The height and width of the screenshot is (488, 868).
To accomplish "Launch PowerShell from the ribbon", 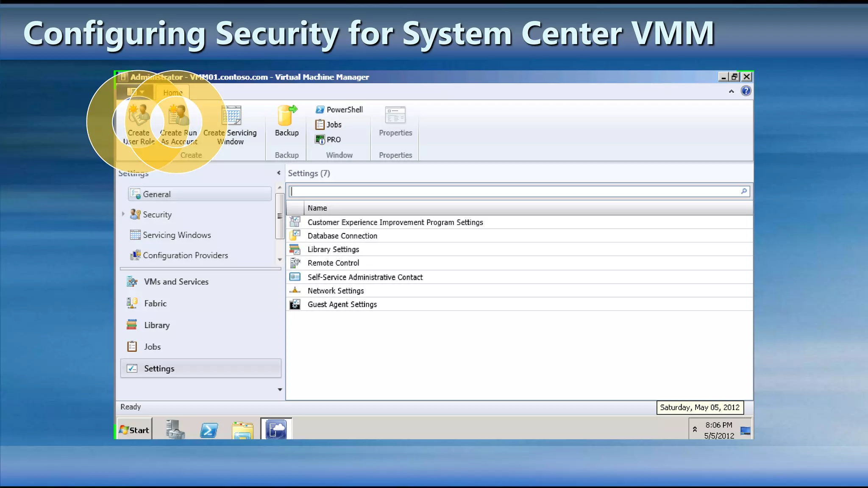I will pos(339,110).
